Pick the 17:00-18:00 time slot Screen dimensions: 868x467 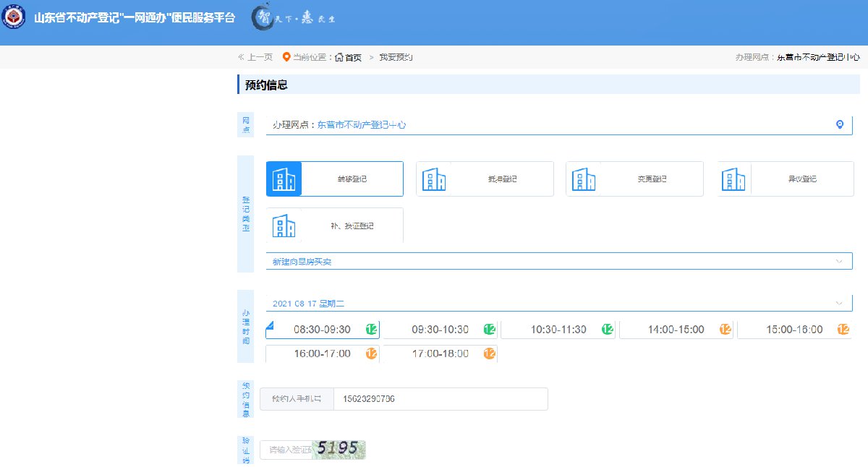click(440, 354)
